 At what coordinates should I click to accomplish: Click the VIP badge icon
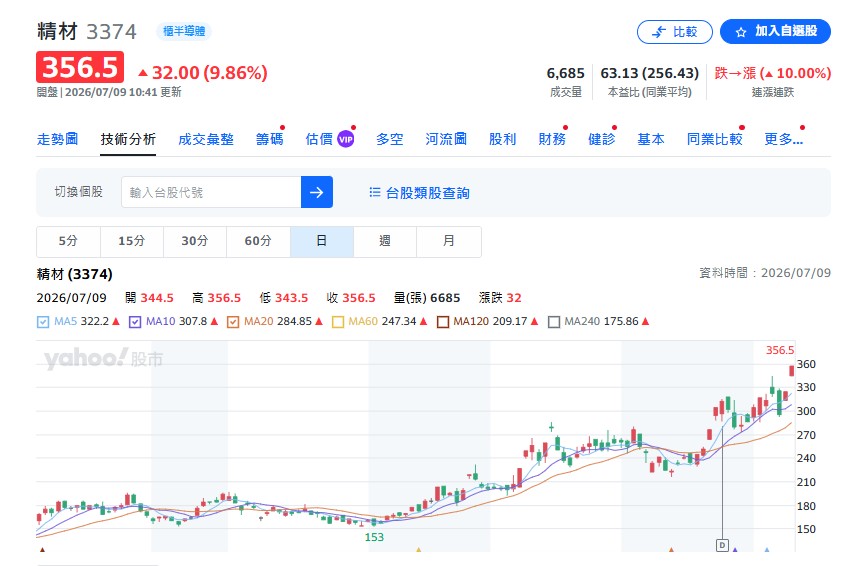point(346,140)
